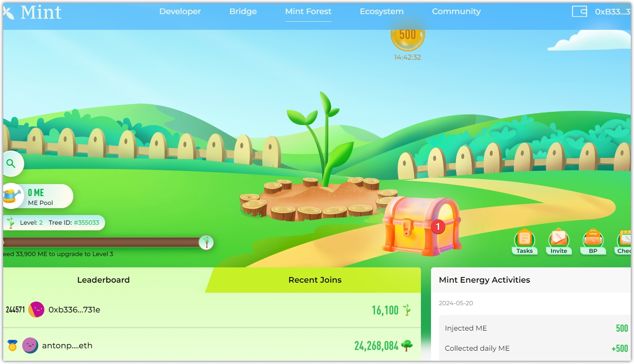Viewport: 634px width, 364px height.
Task: Open the treasure chest with notification badge
Action: click(x=421, y=226)
